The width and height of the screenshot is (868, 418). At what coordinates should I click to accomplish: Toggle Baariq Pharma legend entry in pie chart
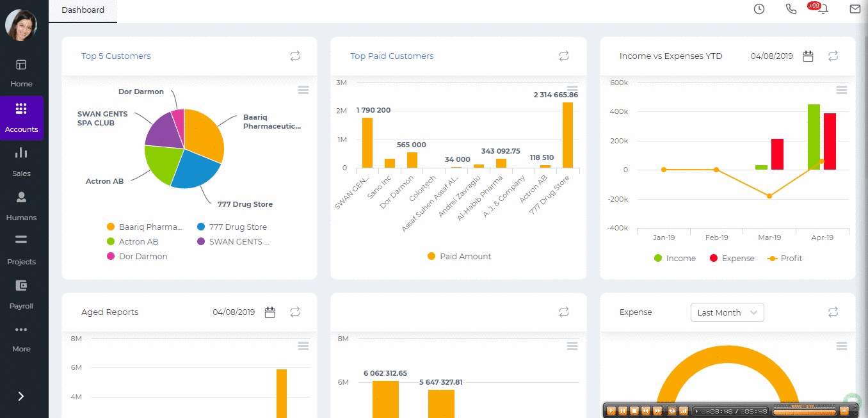[145, 227]
